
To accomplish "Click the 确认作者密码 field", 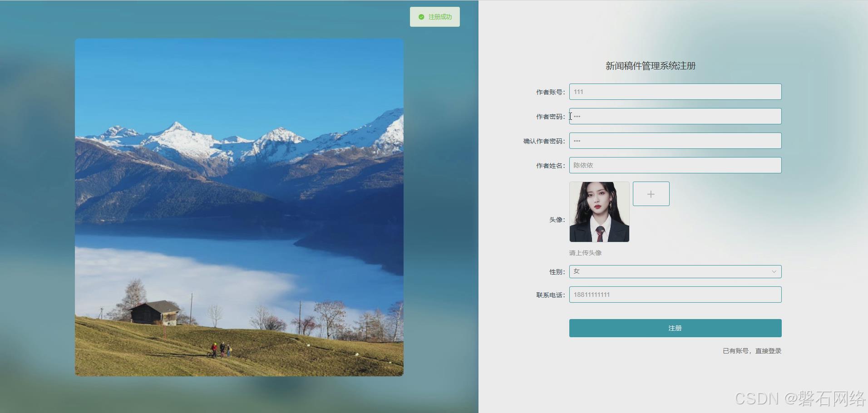I will (675, 141).
